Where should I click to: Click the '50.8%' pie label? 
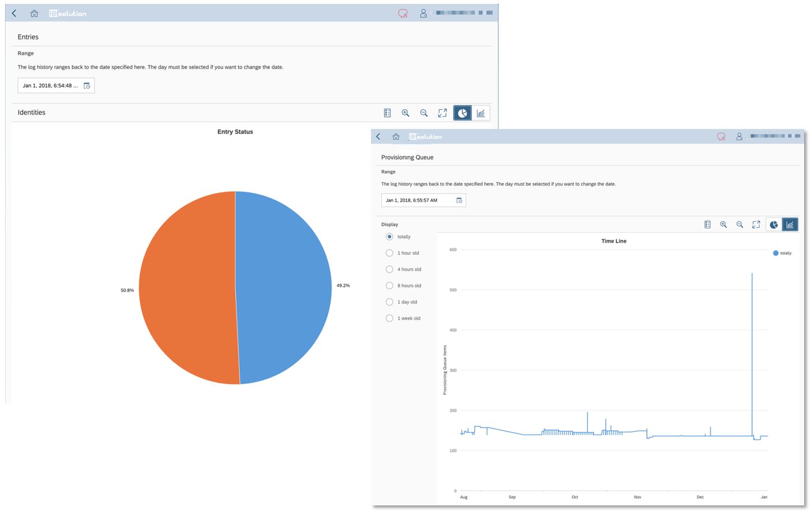tap(127, 291)
